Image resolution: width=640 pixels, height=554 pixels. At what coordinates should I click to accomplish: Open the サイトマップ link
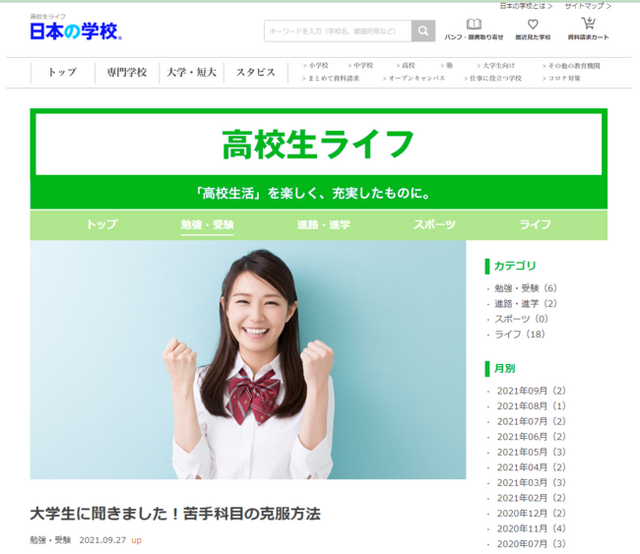click(x=588, y=6)
